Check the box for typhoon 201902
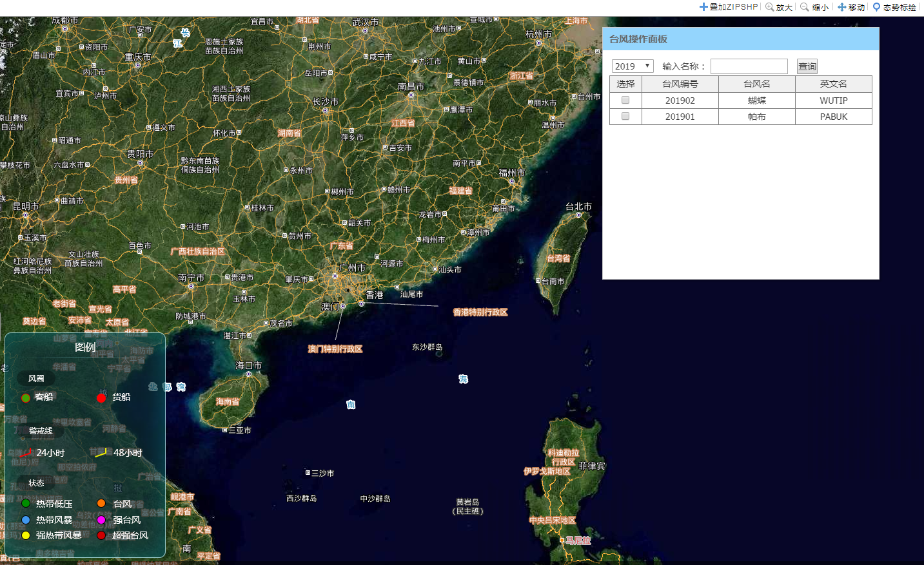This screenshot has height=565, width=924. coord(625,100)
